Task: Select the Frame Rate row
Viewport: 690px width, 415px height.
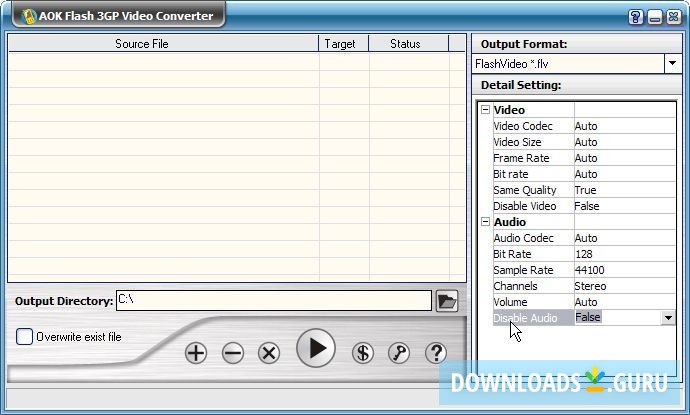Action: pos(584,158)
